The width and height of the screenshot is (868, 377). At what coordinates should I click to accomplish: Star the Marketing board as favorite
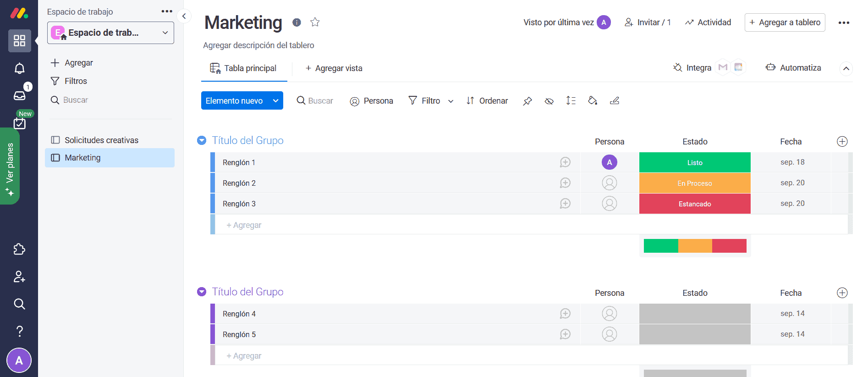[x=315, y=22]
